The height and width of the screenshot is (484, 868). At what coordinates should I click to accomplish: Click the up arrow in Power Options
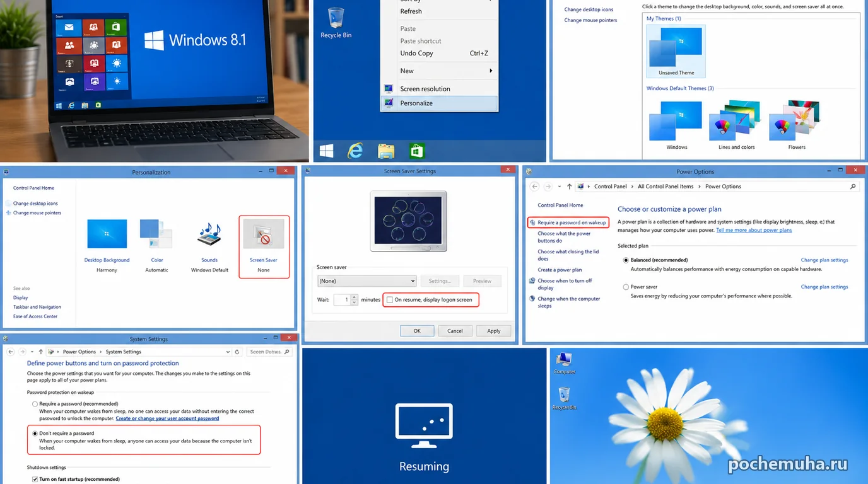click(569, 187)
